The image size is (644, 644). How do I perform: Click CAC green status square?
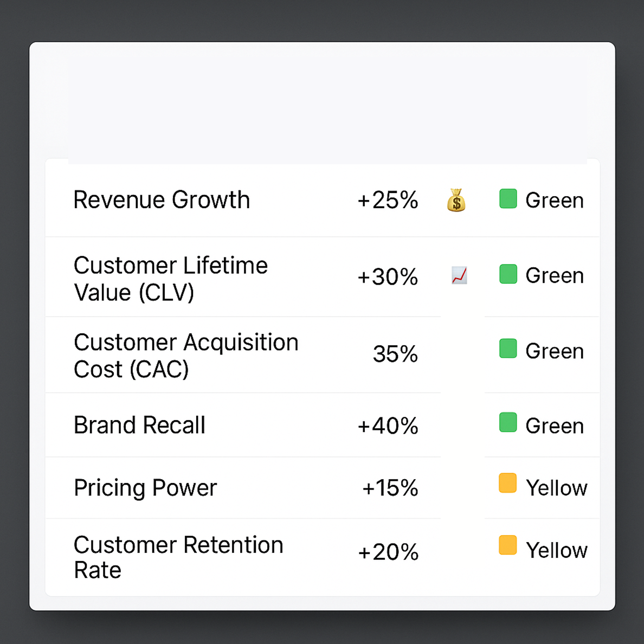pos(508,348)
